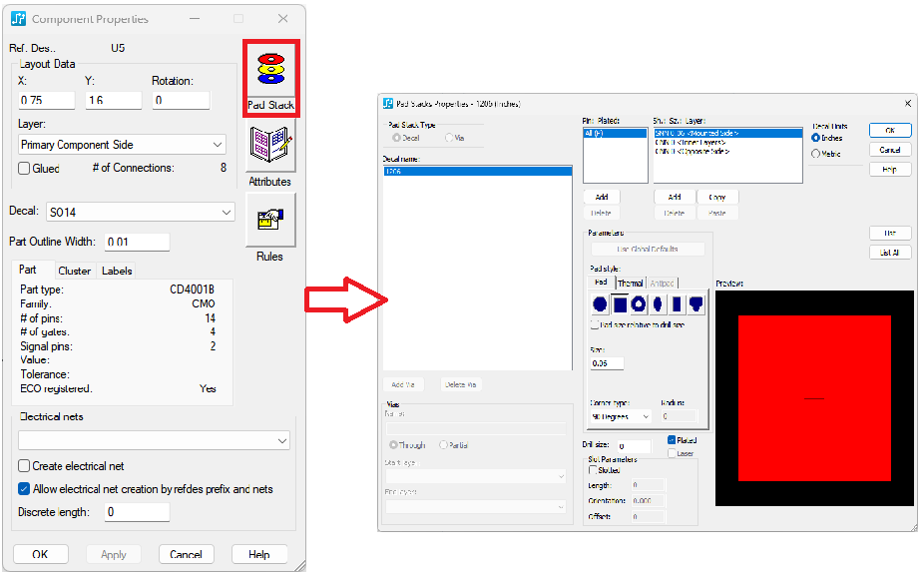
Task: Select the square pad style shape
Action: 619,304
